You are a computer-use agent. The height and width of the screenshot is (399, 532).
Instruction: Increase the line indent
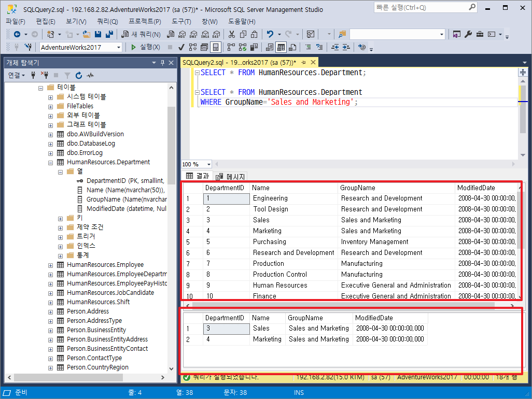[x=346, y=47]
